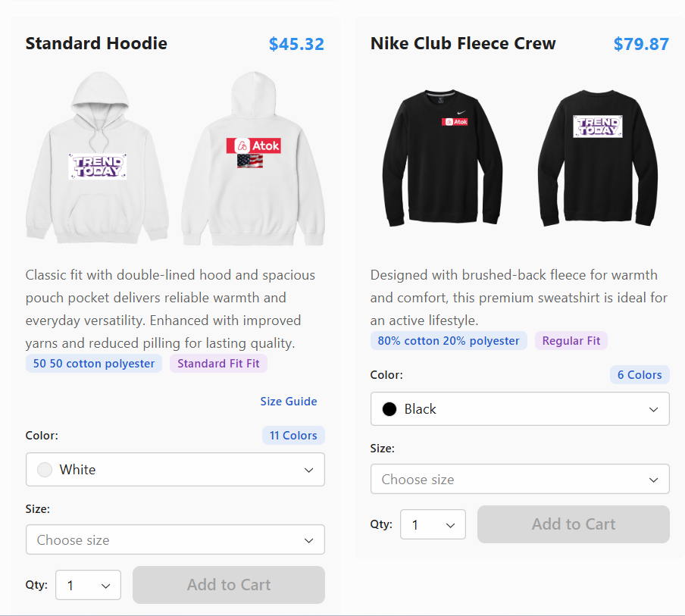This screenshot has width=685, height=616.
Task: View the black crew front image
Action: (x=443, y=158)
